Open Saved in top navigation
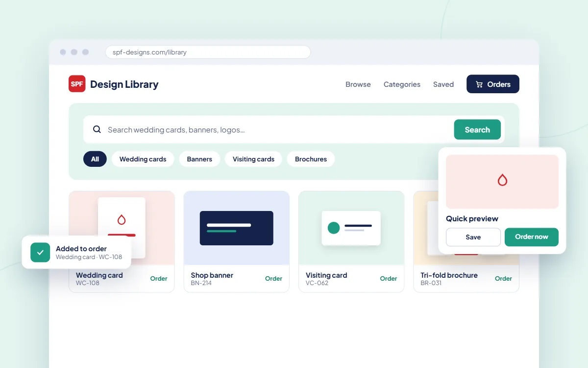 [x=443, y=84]
